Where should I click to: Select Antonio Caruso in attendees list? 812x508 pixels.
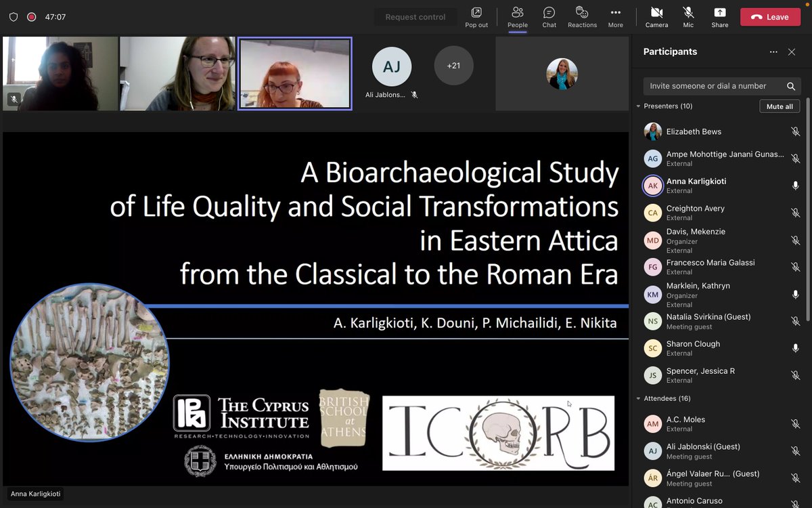click(x=721, y=501)
